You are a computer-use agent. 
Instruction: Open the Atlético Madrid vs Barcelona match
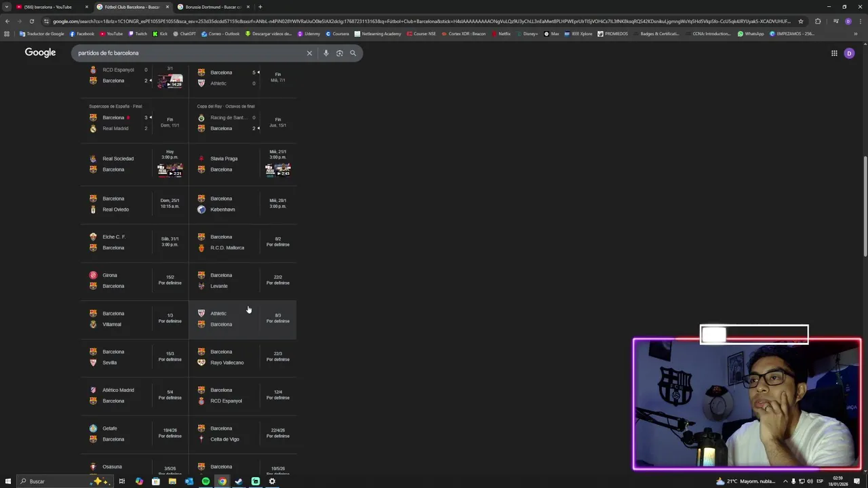click(x=134, y=395)
